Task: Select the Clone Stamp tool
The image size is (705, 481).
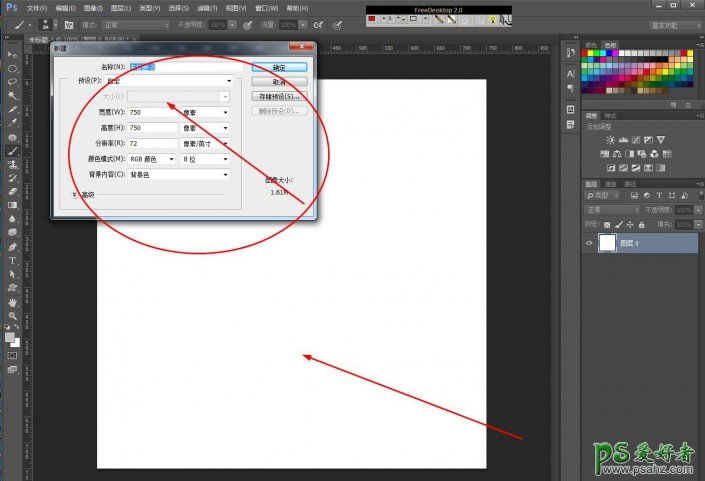Action: (12, 164)
